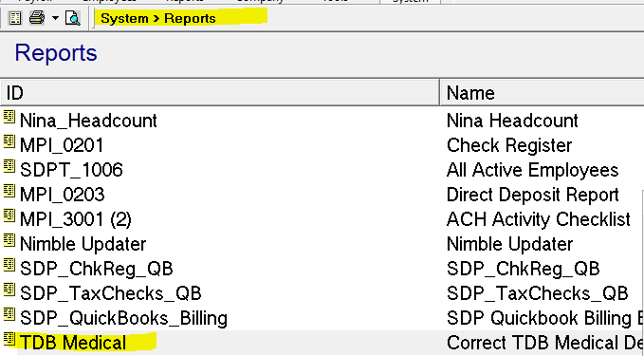This screenshot has height=356, width=644.
Task: Click the ACH Activity Checklist name cell
Action: [x=539, y=219]
